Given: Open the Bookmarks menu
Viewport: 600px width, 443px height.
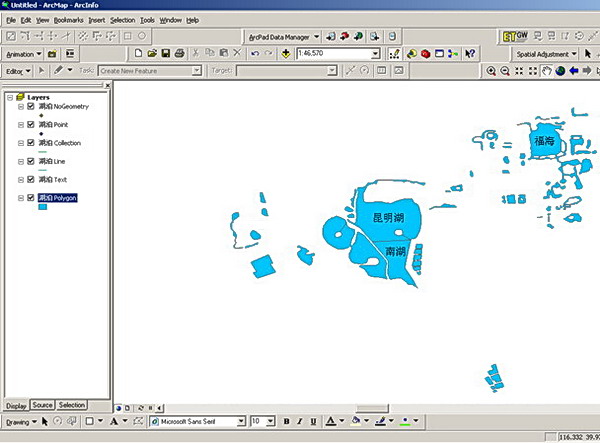Looking at the screenshot, I should coord(69,20).
